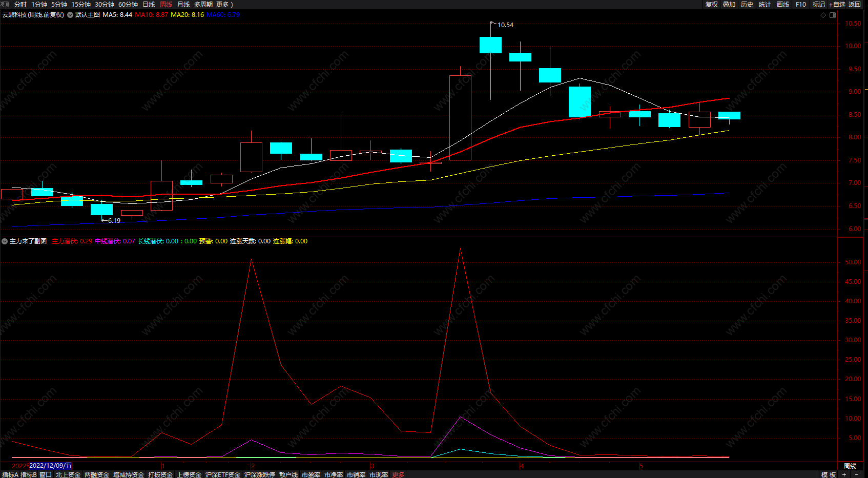Viewport: 868px width, 478px height.
Task: Click the 中线潜伏: 0.07 label
Action: 115,241
